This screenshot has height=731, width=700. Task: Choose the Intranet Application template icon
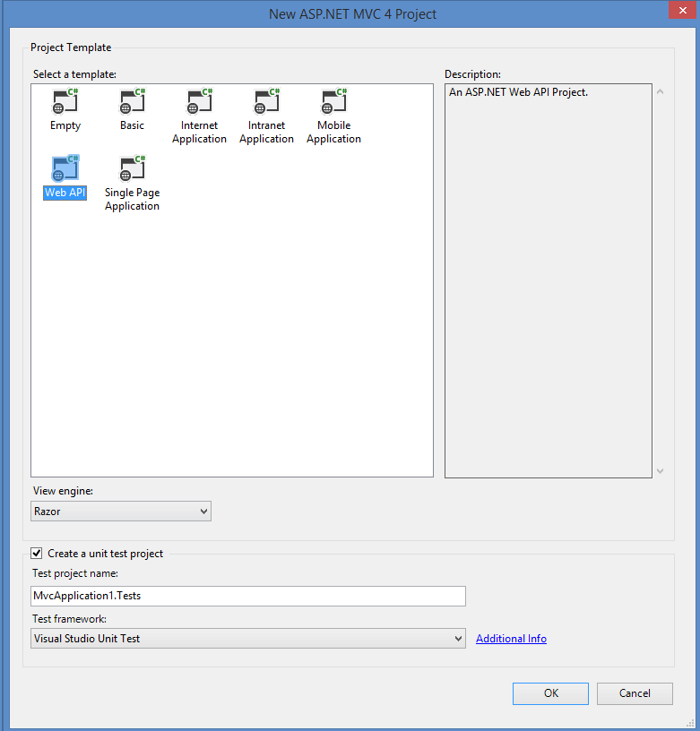click(267, 101)
